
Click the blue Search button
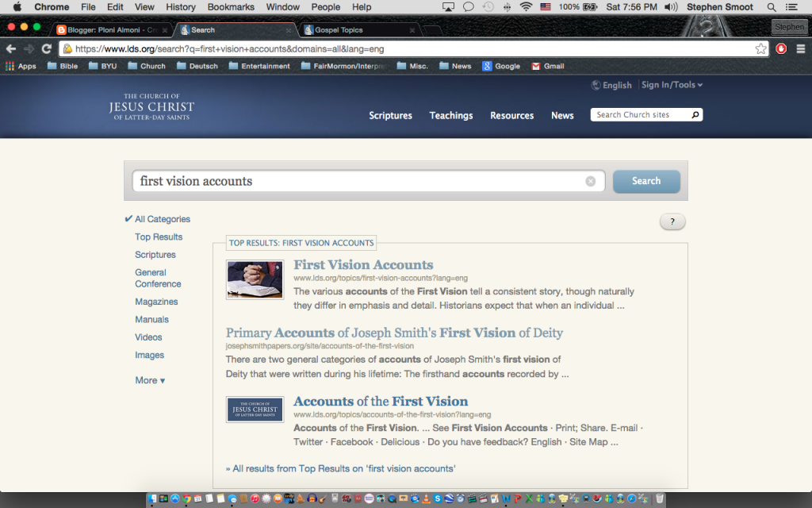[646, 181]
